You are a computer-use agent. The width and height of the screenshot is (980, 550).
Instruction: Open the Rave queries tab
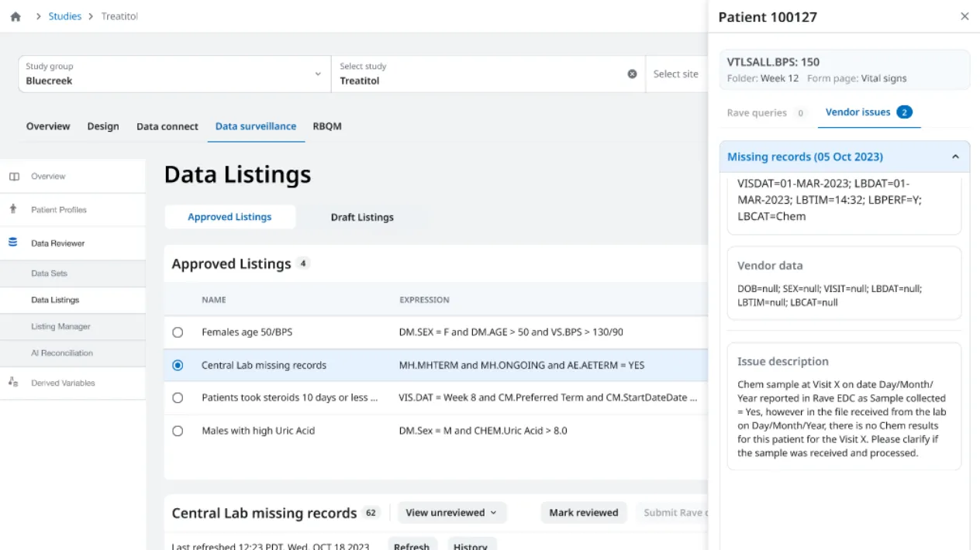click(758, 112)
